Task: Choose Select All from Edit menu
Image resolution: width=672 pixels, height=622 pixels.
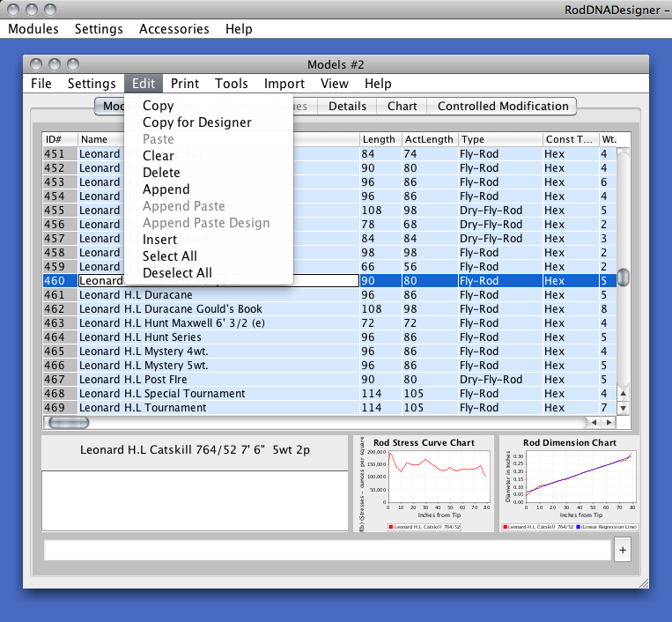Action: tap(208, 255)
